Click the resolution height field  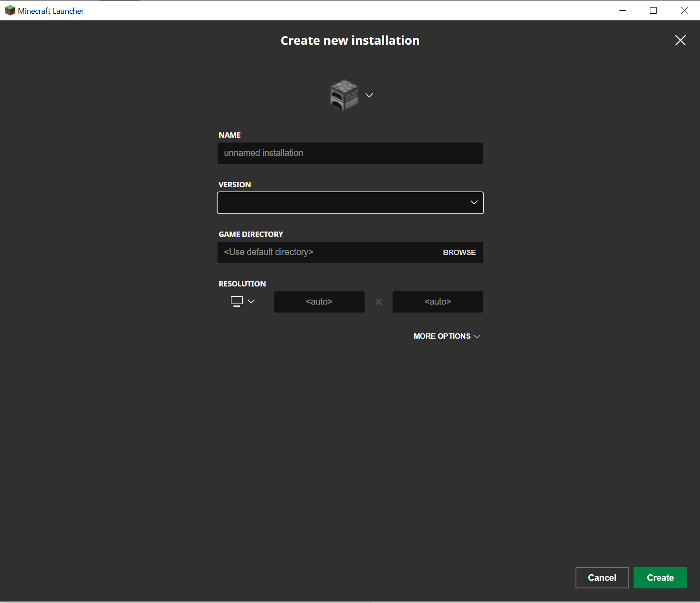click(x=438, y=302)
